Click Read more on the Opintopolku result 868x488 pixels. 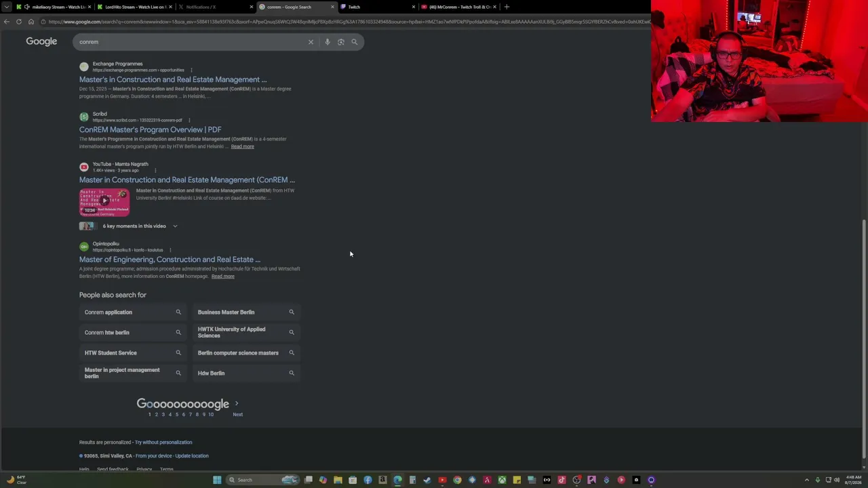tap(222, 277)
